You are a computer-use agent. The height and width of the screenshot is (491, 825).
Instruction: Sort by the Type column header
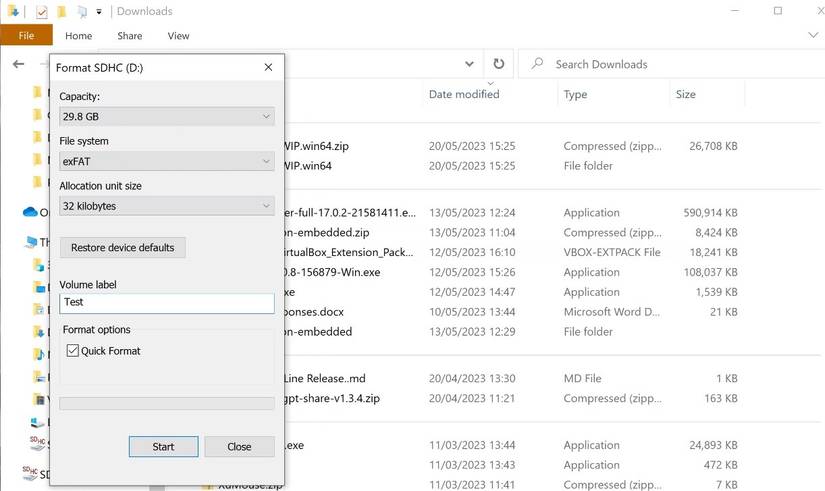click(575, 94)
